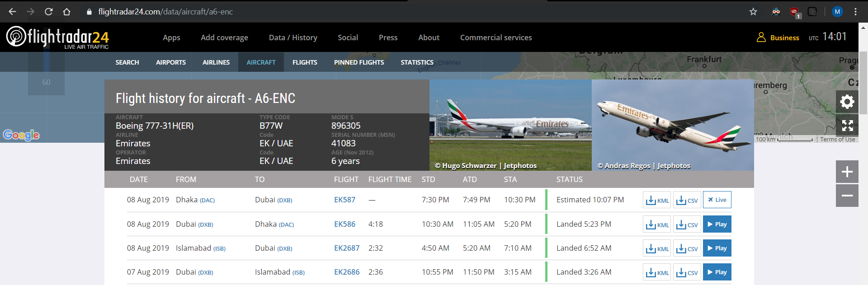The image size is (868, 285).
Task: Reload the page with the refresh icon
Action: point(48,12)
